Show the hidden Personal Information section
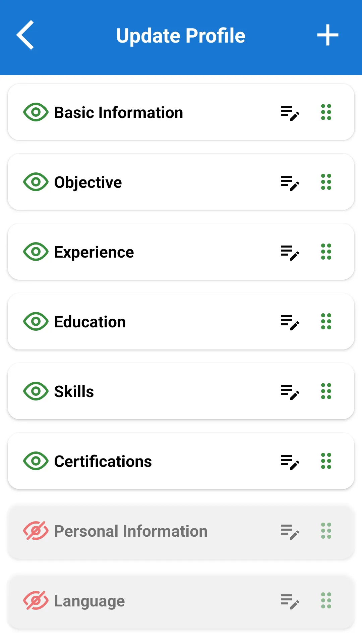The image size is (362, 644). click(x=36, y=531)
